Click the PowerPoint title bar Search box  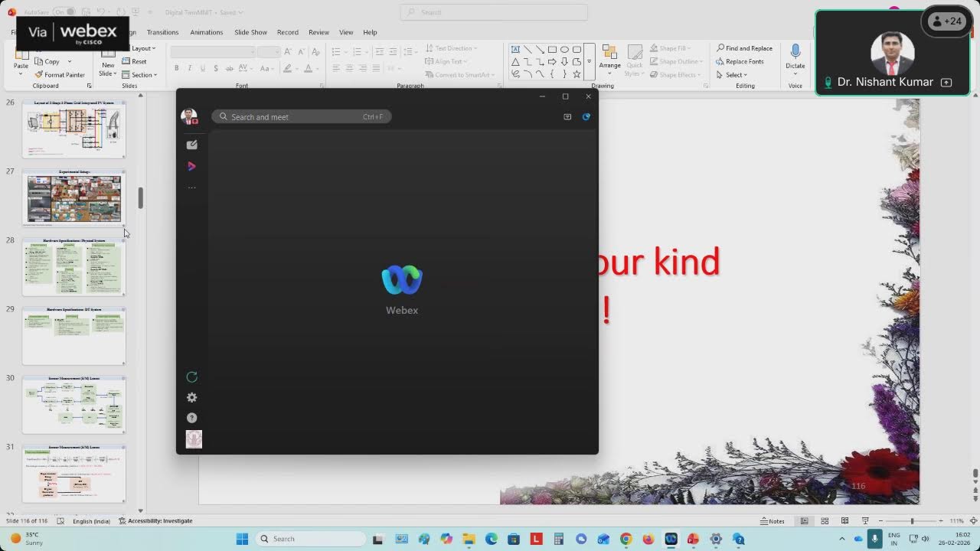(x=494, y=12)
